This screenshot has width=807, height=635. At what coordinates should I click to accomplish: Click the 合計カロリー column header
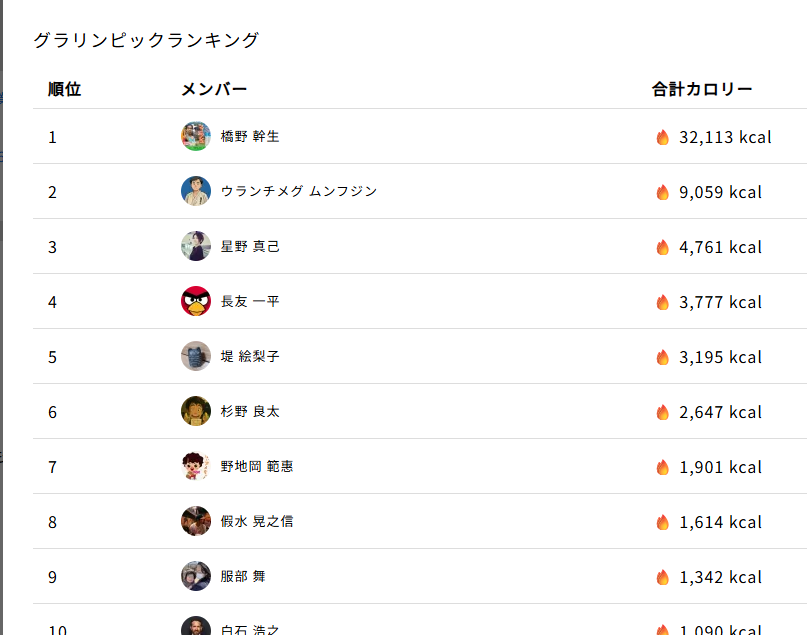point(702,89)
